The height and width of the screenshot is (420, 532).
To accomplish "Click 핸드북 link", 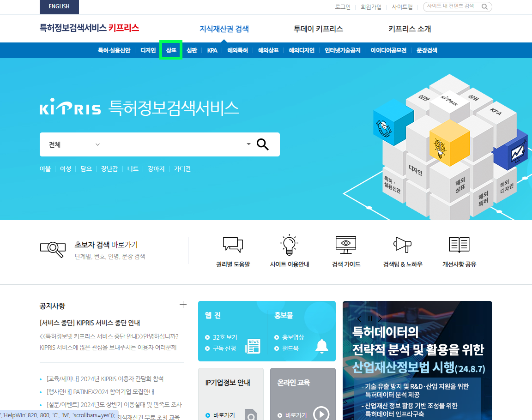I will click(x=290, y=348).
